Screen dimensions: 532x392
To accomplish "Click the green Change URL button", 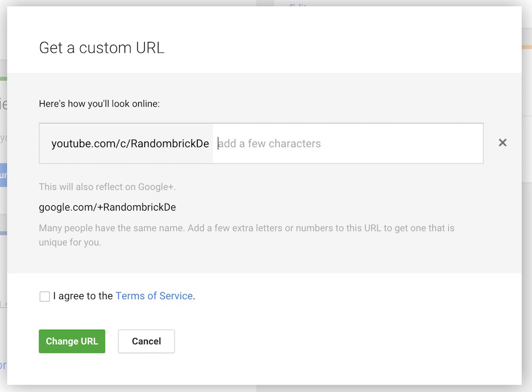I will pos(72,341).
